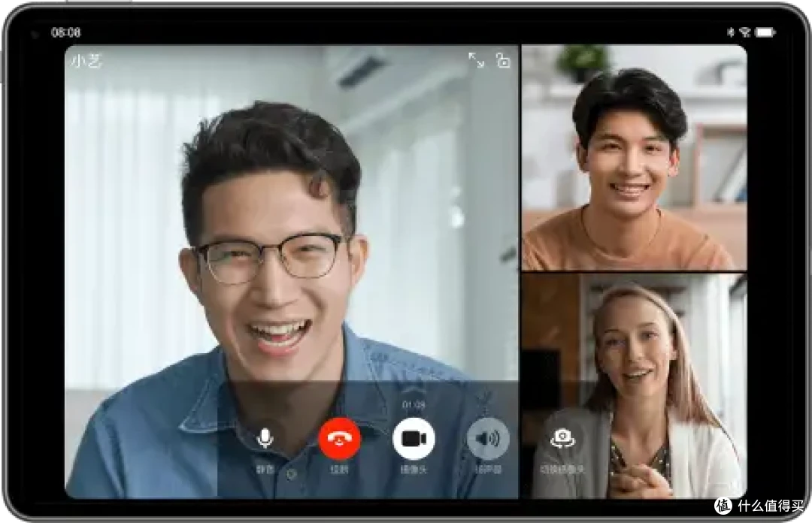
Task: Mute the microphone in the call
Action: point(265,439)
